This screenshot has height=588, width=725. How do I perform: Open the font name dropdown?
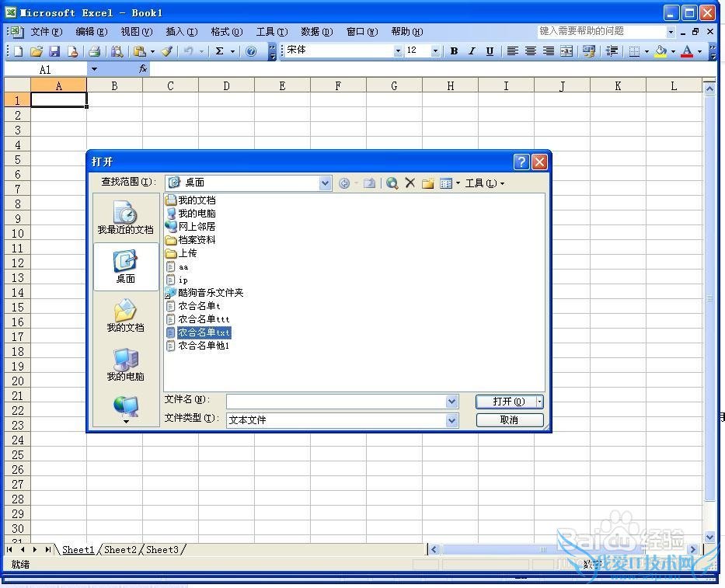click(398, 51)
